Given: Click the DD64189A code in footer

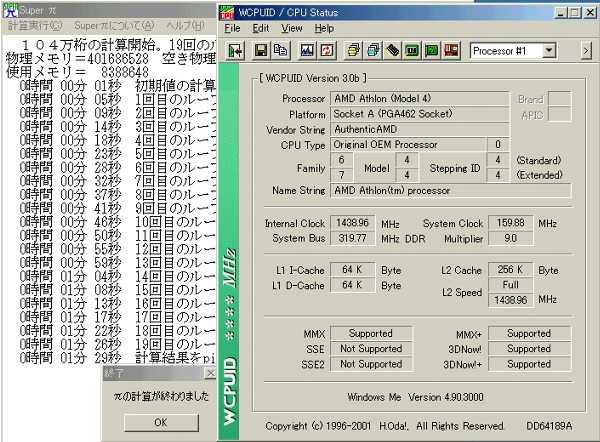Looking at the screenshot, I should tap(549, 426).
